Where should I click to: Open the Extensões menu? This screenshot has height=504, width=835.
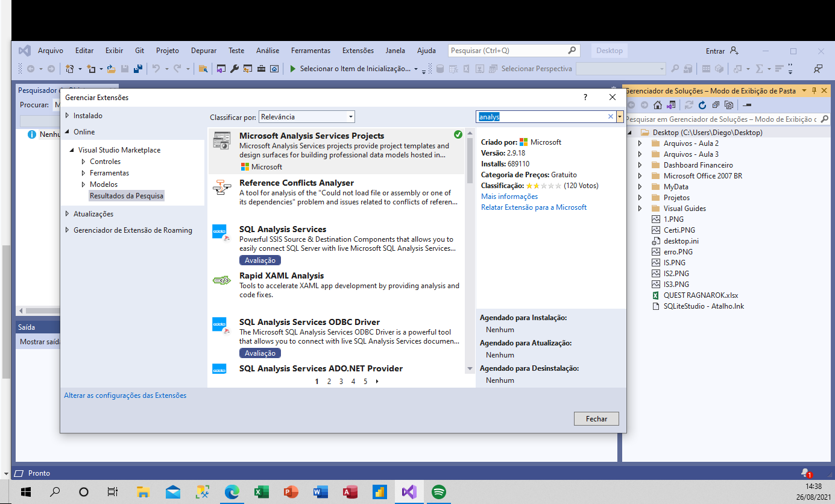(358, 51)
